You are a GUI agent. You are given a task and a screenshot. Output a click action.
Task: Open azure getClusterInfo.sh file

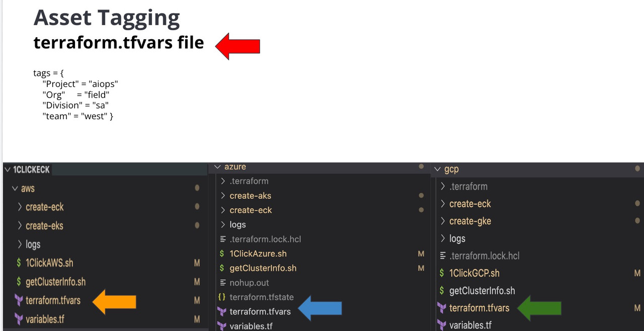point(263,268)
